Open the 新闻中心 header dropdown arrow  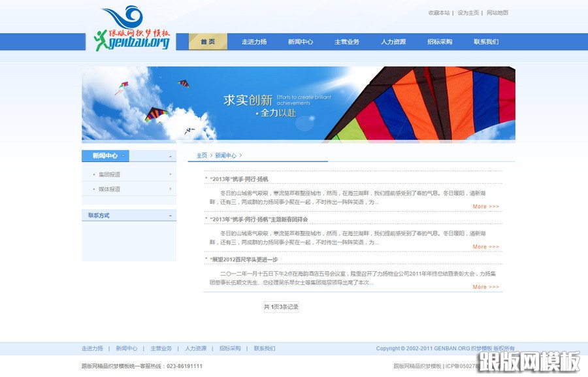122,156
